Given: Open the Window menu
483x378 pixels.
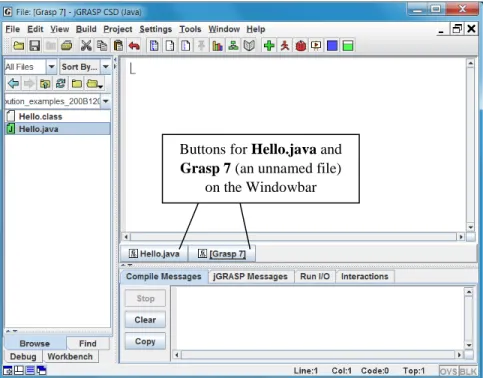Looking at the screenshot, I should tap(224, 29).
